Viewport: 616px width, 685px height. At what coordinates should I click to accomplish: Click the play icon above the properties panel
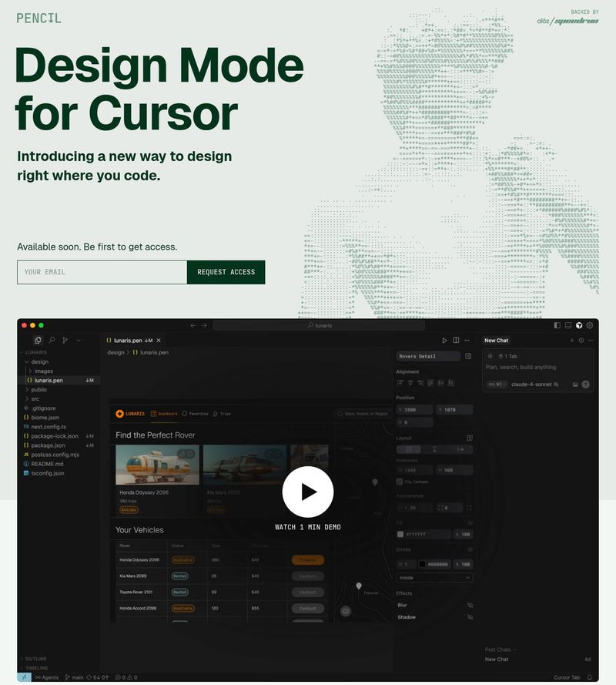tap(445, 340)
